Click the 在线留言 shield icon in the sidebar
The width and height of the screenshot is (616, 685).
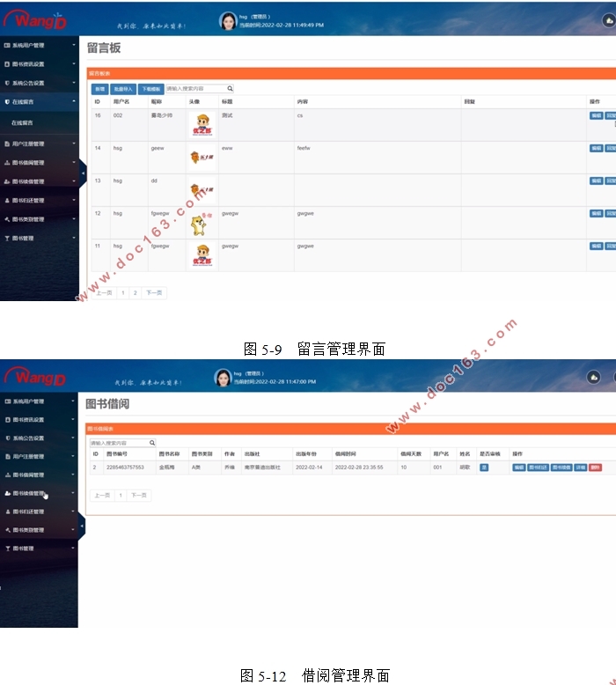click(x=7, y=102)
